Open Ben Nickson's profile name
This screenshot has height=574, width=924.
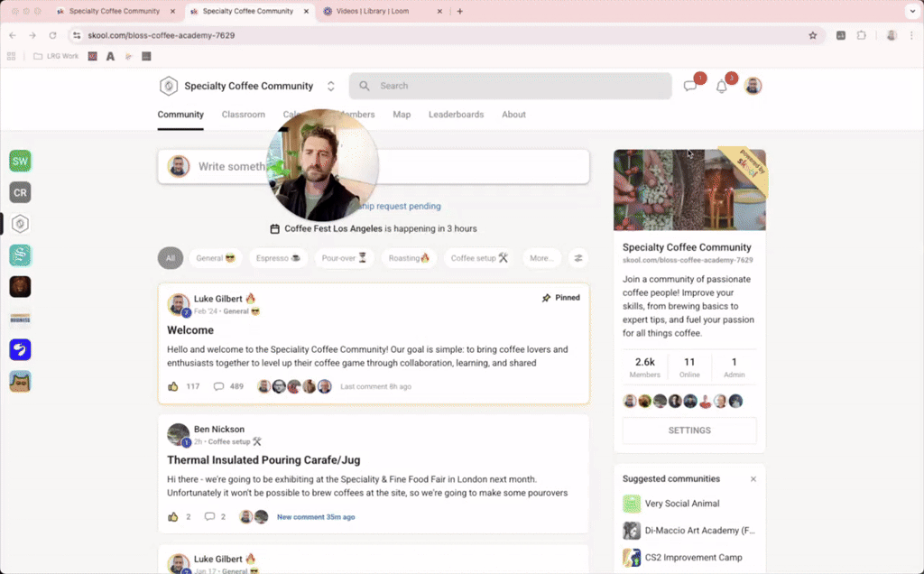click(x=219, y=429)
